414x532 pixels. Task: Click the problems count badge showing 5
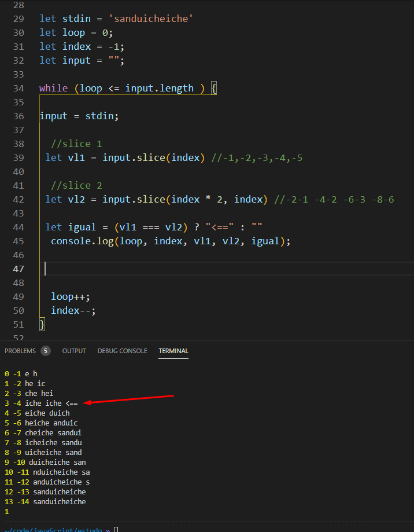point(46,351)
